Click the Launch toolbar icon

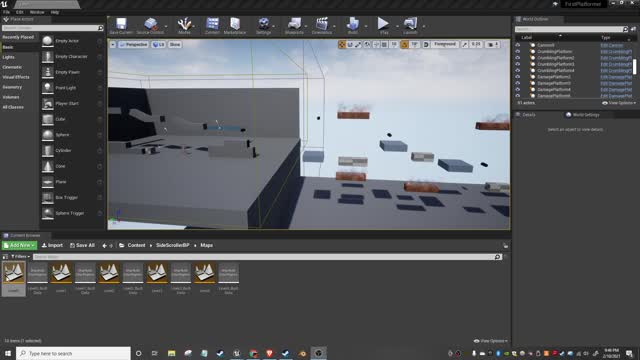(x=411, y=24)
